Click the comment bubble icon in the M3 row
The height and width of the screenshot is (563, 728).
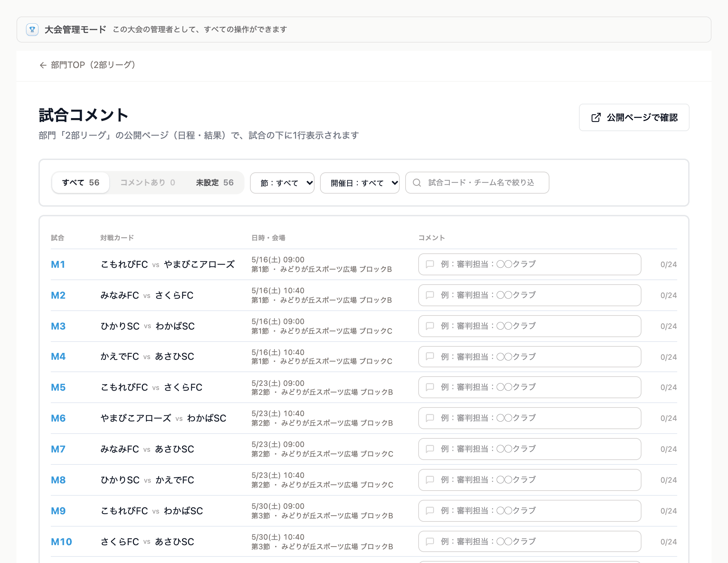[430, 326]
